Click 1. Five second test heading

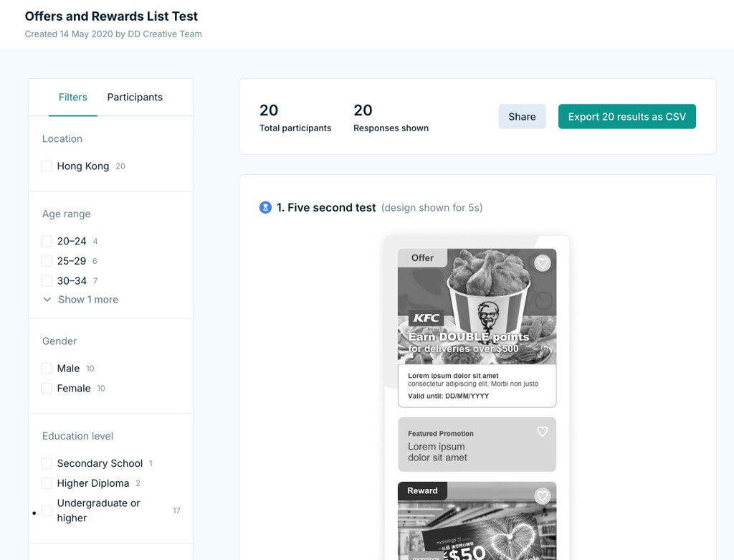click(326, 207)
